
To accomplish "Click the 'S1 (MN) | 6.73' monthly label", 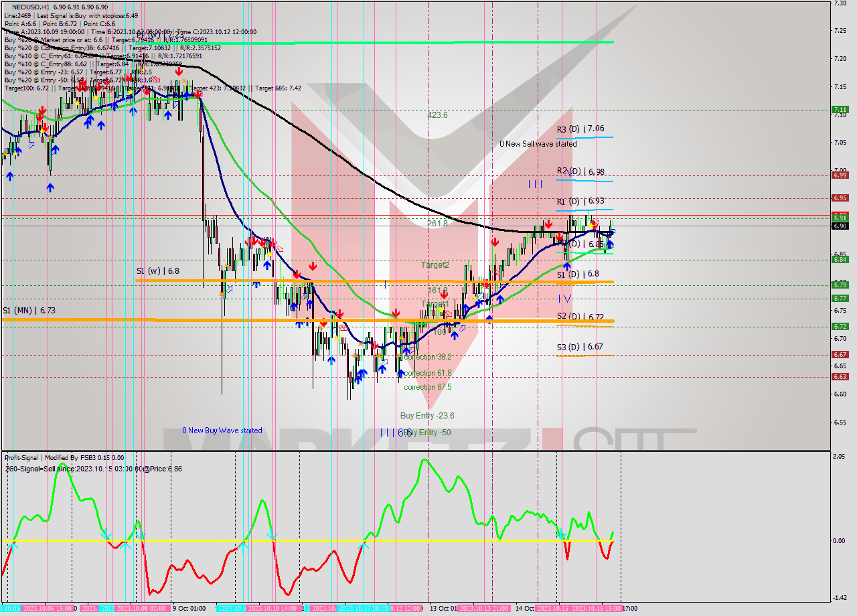I will coord(29,311).
